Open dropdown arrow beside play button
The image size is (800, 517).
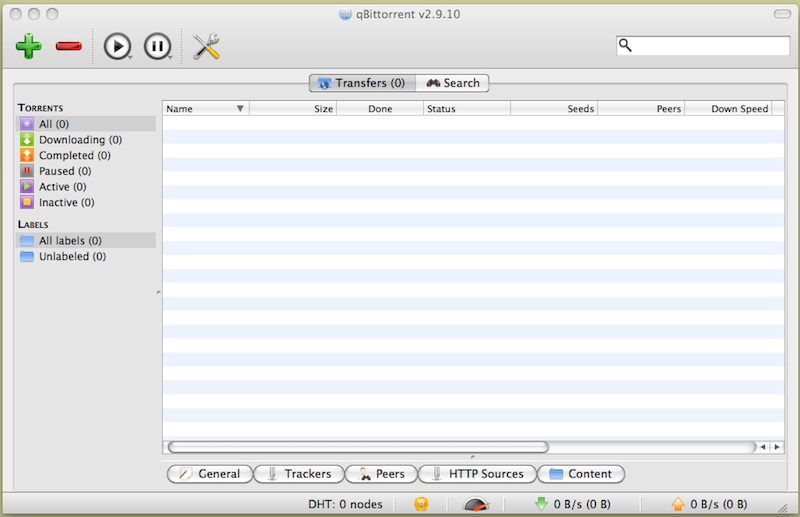click(131, 58)
